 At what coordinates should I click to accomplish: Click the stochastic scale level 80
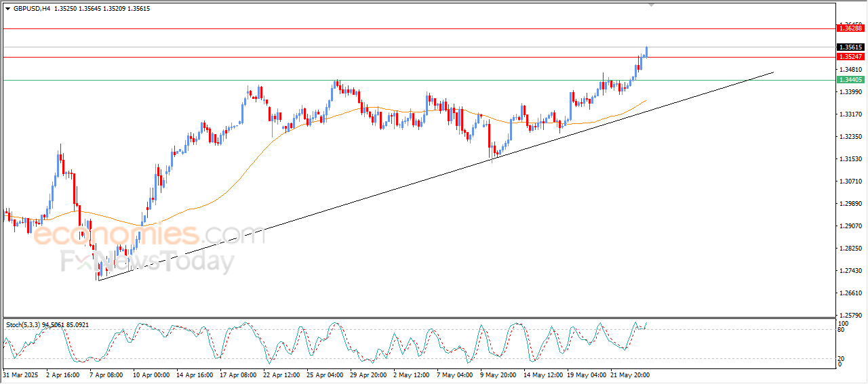pos(842,330)
